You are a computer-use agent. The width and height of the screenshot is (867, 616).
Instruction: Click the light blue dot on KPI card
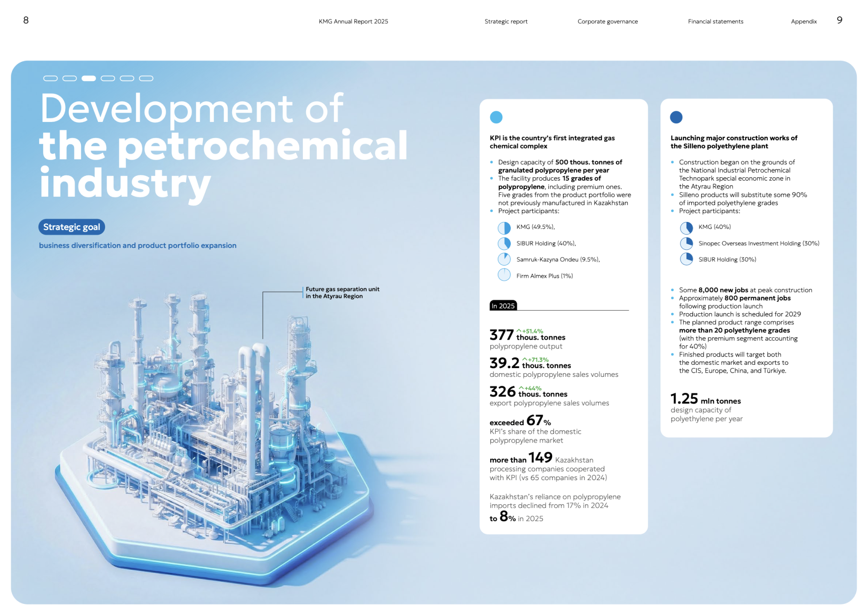pos(496,117)
